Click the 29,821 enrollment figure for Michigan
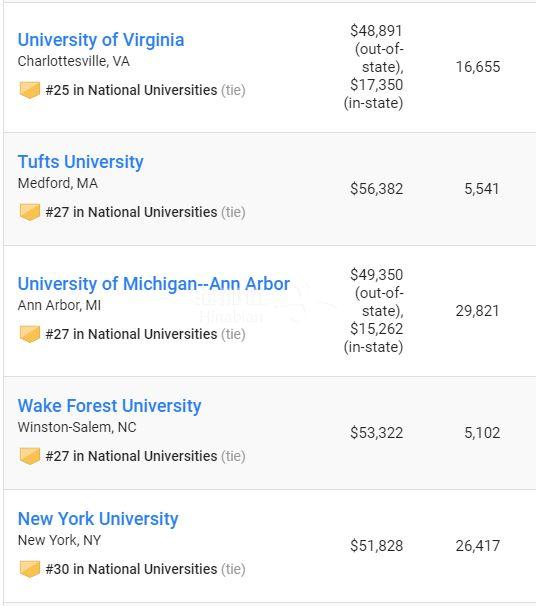 pos(478,311)
